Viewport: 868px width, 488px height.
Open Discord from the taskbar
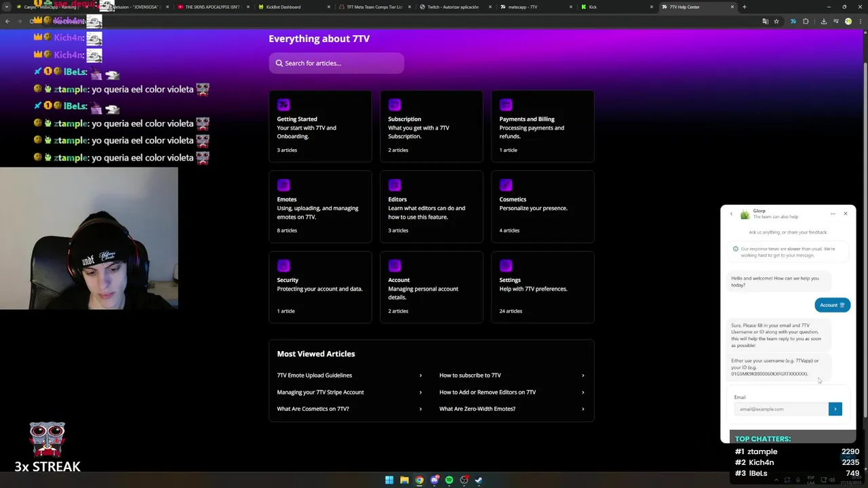(x=434, y=480)
